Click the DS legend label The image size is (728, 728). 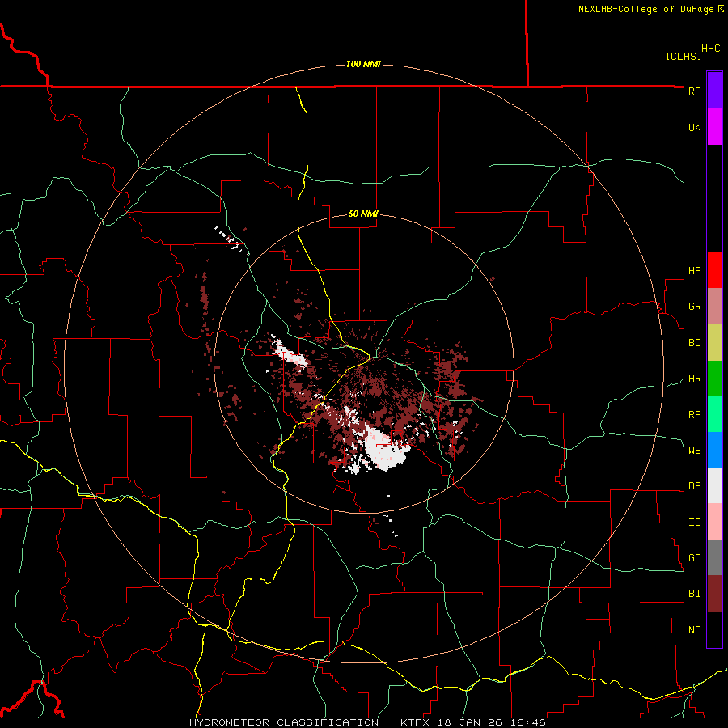point(695,486)
